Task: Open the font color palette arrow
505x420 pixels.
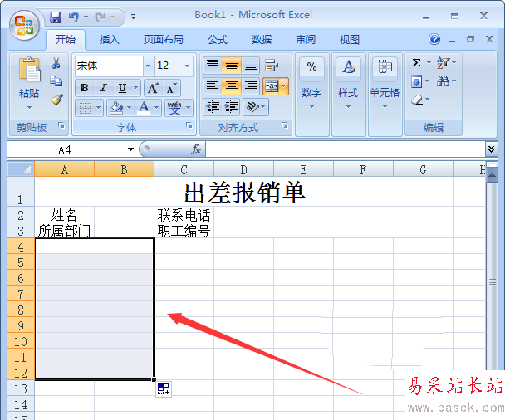Action: point(156,108)
